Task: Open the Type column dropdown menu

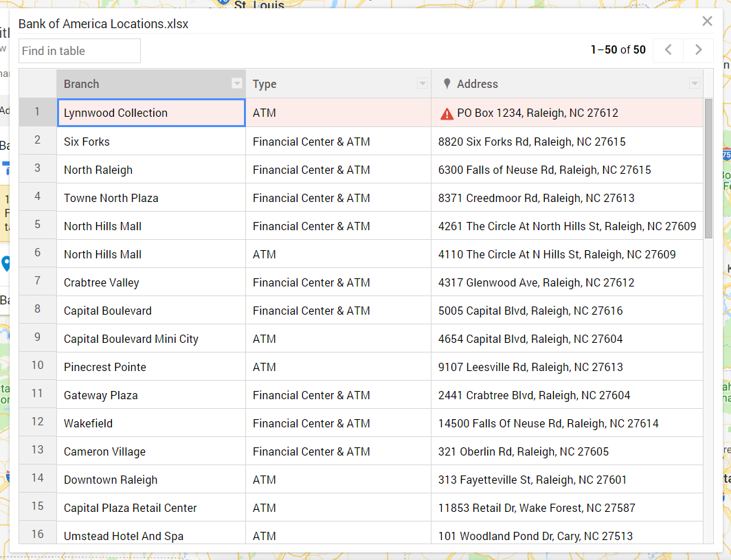Action: (423, 83)
